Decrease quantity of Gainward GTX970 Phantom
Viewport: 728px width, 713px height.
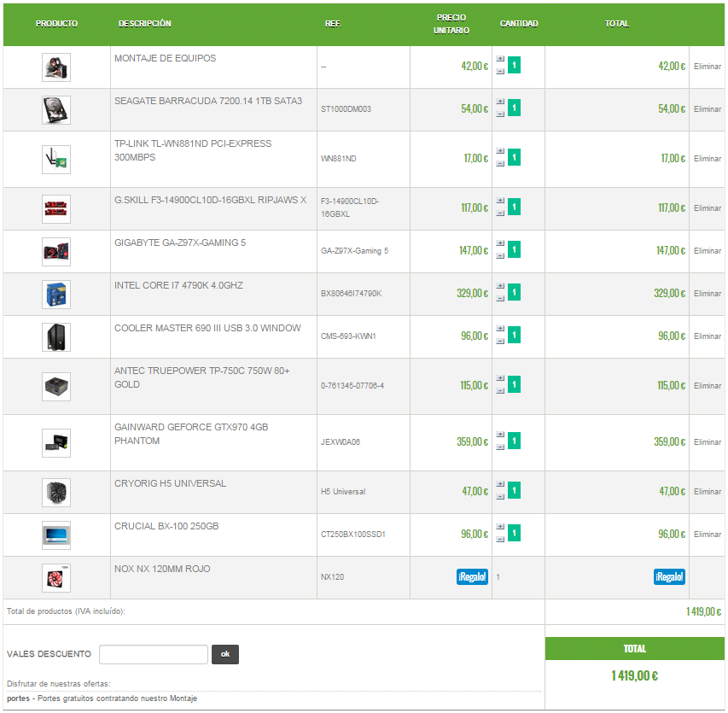click(x=500, y=447)
